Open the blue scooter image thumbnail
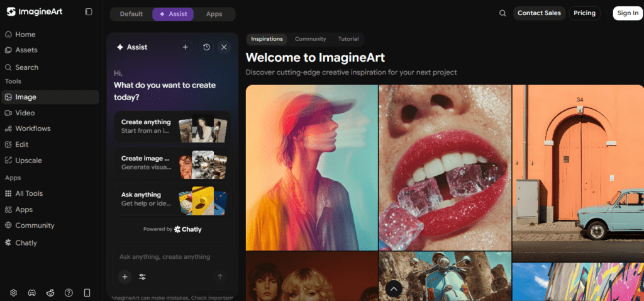 point(445,276)
